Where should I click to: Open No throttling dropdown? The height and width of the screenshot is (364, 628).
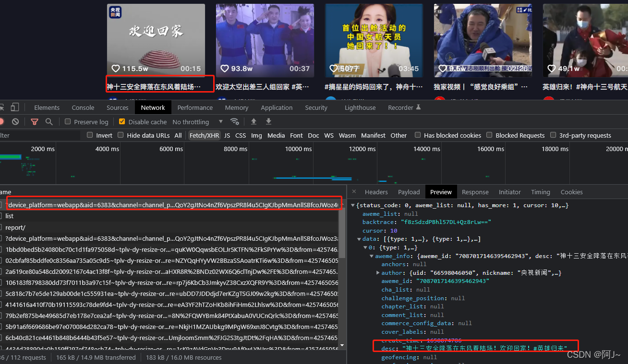pyautogui.click(x=197, y=122)
